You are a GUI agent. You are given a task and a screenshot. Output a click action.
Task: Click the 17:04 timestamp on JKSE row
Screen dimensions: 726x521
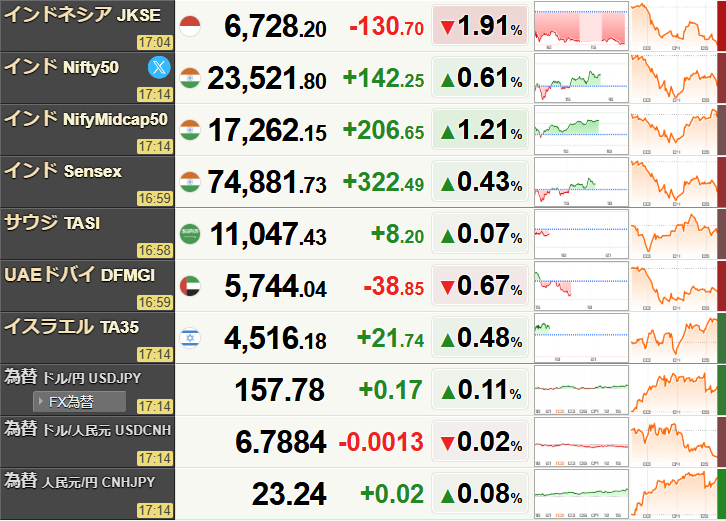click(155, 43)
